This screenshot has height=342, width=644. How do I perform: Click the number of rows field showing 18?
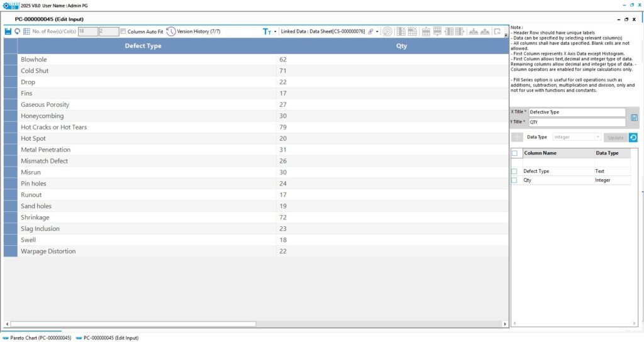point(88,31)
